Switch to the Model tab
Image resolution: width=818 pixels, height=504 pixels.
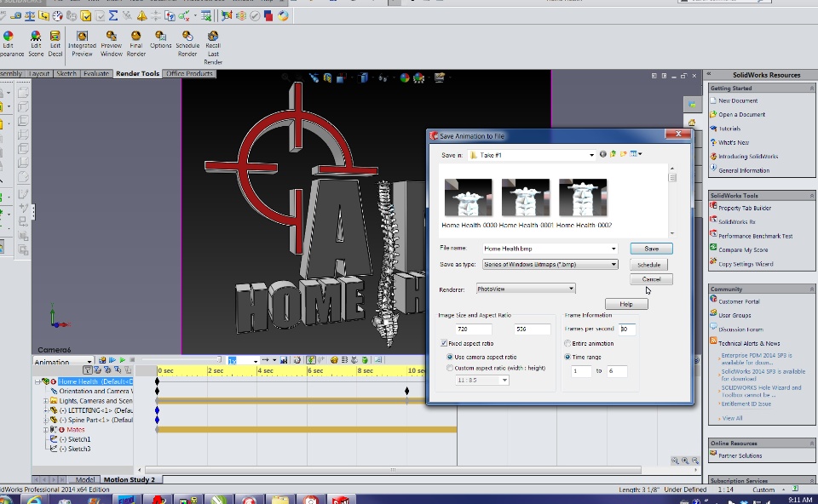click(x=84, y=479)
